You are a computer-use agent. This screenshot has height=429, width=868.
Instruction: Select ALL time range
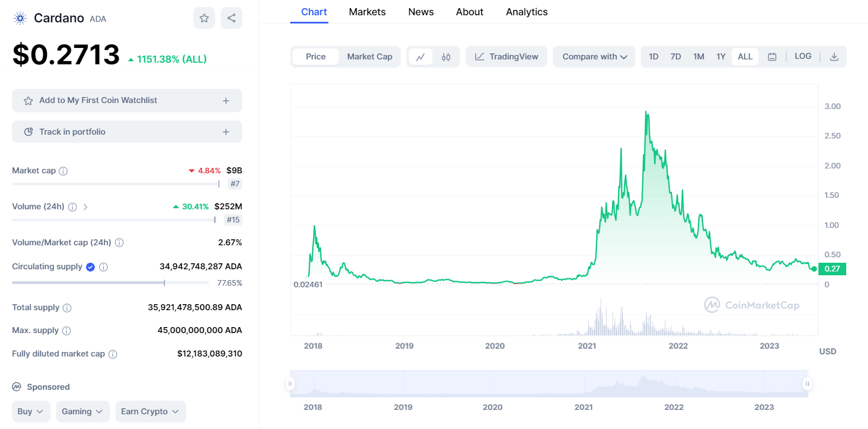point(745,57)
